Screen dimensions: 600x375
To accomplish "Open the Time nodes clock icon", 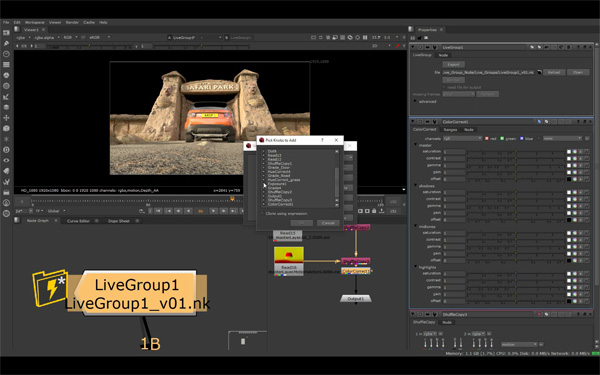I will tap(6, 54).
